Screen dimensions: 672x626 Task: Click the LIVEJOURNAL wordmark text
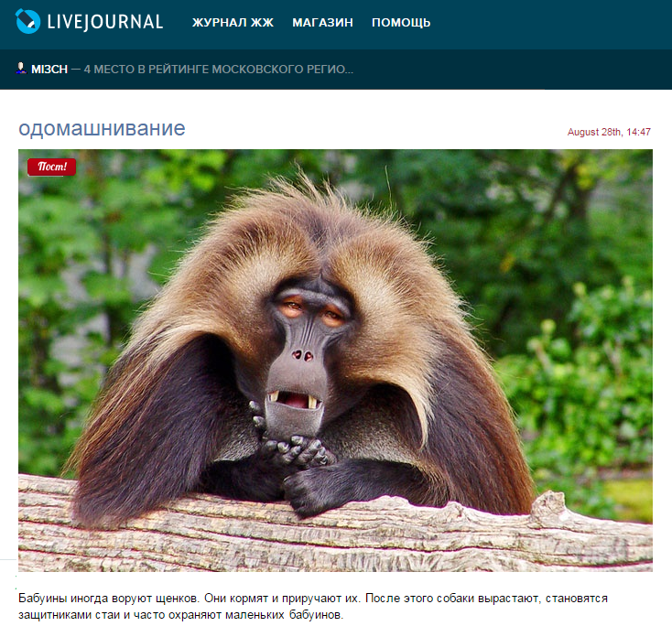[104, 22]
